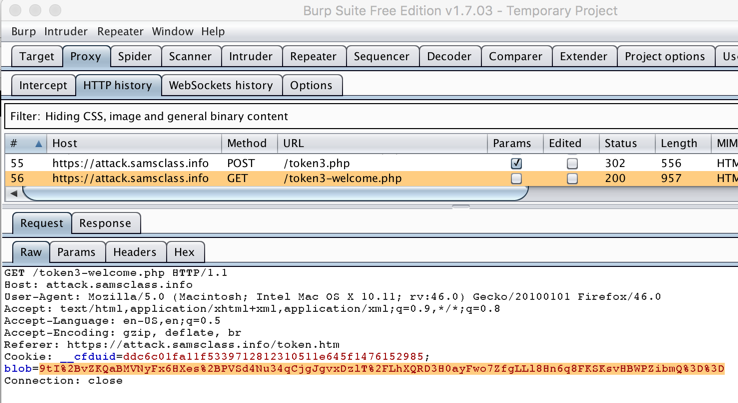Open the Hex view tab
Viewport: 738px width, 403px height.
(184, 252)
